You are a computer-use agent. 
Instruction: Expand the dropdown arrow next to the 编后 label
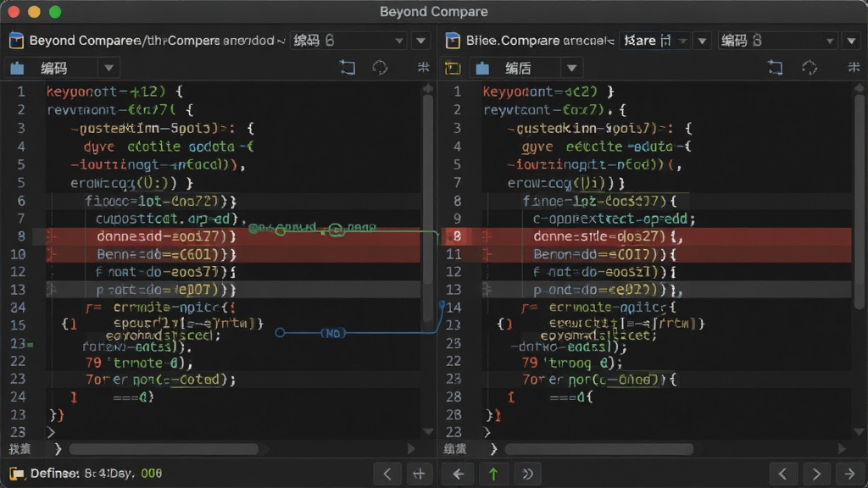[572, 68]
